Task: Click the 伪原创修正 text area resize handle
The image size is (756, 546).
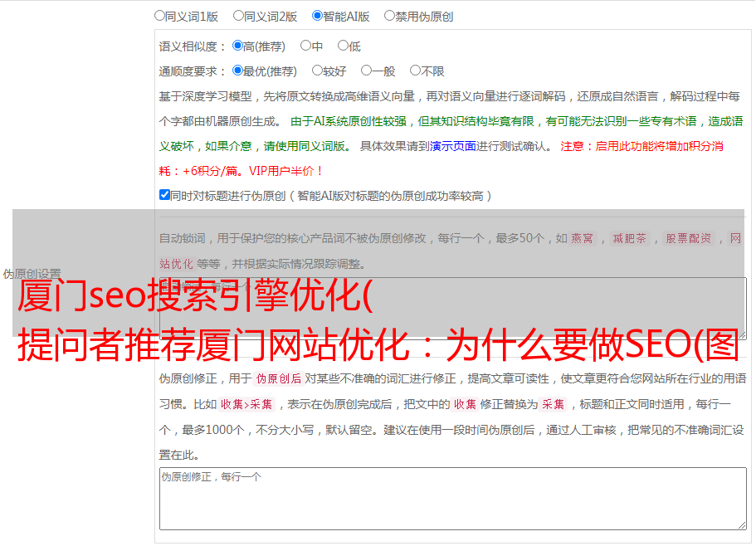Action: (741, 524)
